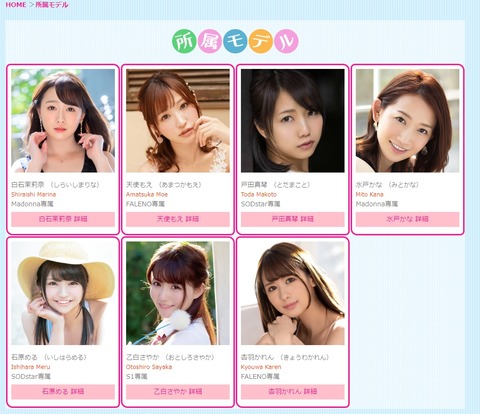Open the 白石茉莉奈 詳細 button
The image size is (480, 414).
click(x=63, y=219)
